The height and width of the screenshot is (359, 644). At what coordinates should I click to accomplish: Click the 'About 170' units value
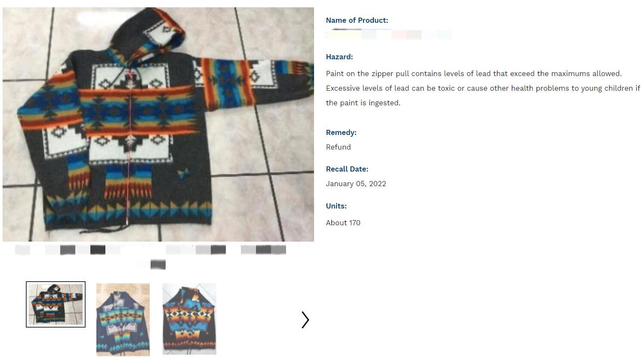343,223
